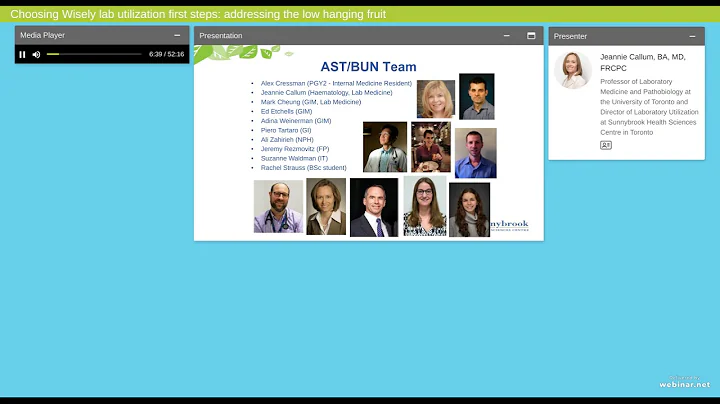Screen dimensions: 720x404
Task: Minimize the Presentation panel
Action: [x=506, y=35]
